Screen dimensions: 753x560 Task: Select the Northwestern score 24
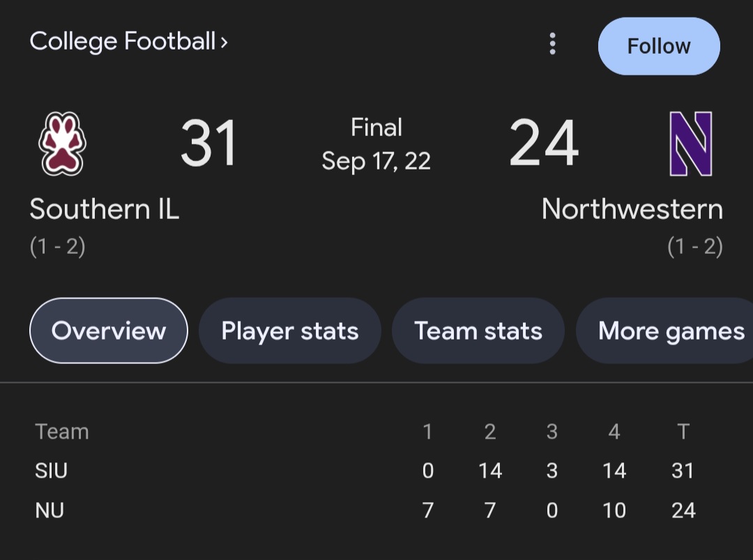[544, 143]
